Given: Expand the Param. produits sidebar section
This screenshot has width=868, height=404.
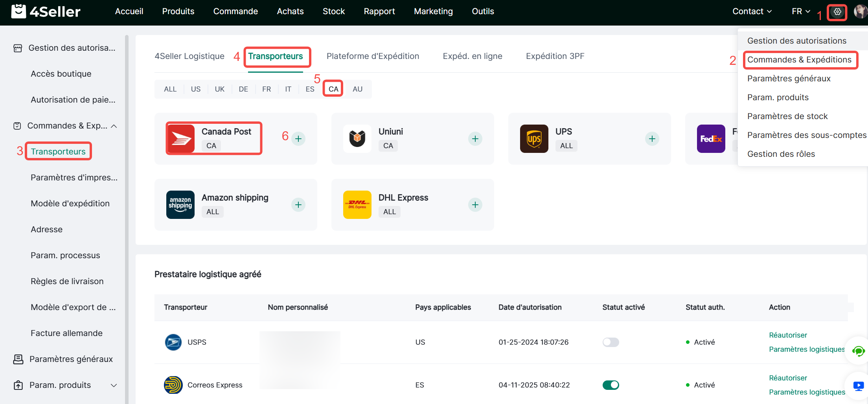Looking at the screenshot, I should pyautogui.click(x=114, y=386).
